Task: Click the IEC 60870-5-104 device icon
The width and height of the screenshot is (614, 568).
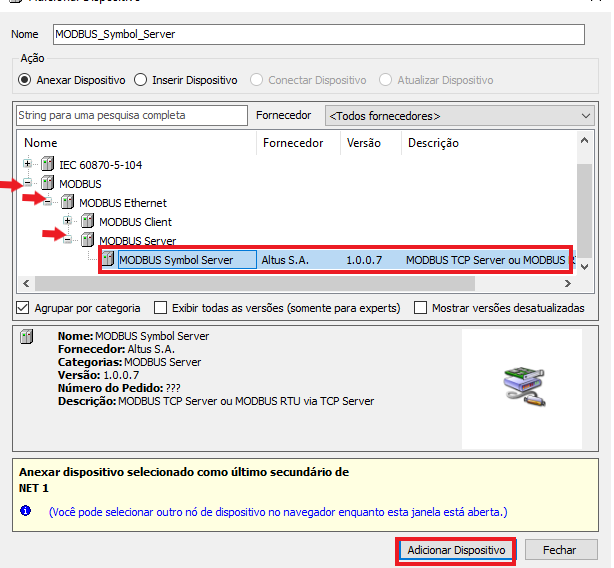Action: click(x=47, y=164)
